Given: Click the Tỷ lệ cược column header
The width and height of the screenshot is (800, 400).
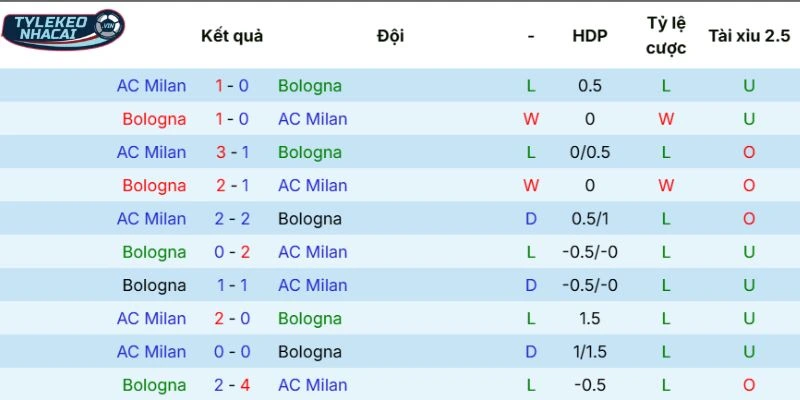Looking at the screenshot, I should point(666,35).
